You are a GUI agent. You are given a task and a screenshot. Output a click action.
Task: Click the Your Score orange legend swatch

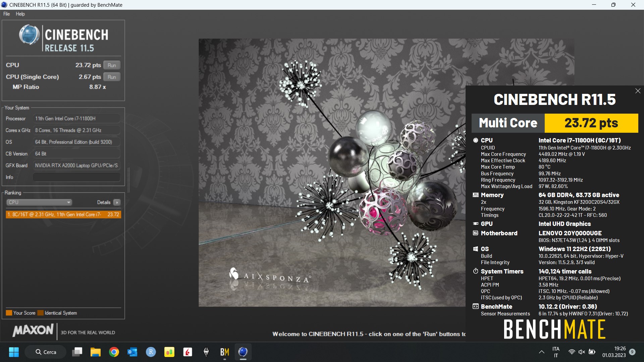[9, 313]
